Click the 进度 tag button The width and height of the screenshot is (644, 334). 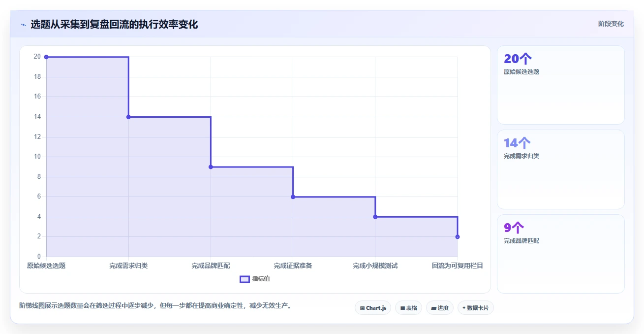[440, 308]
